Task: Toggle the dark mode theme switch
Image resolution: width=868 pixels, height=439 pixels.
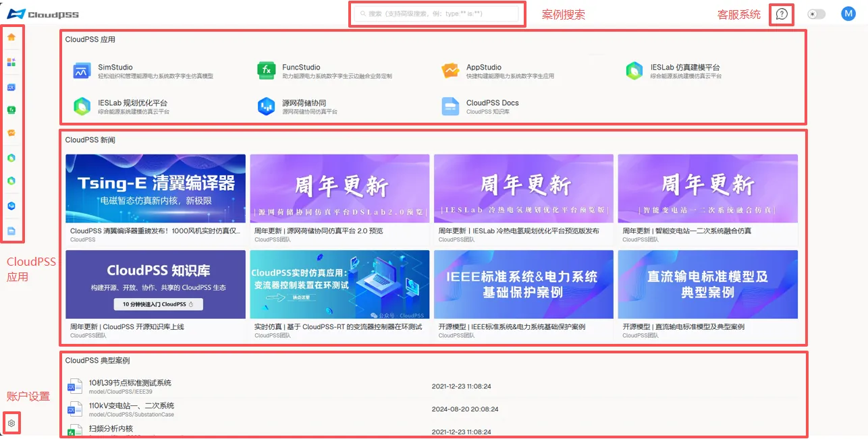Action: point(817,14)
